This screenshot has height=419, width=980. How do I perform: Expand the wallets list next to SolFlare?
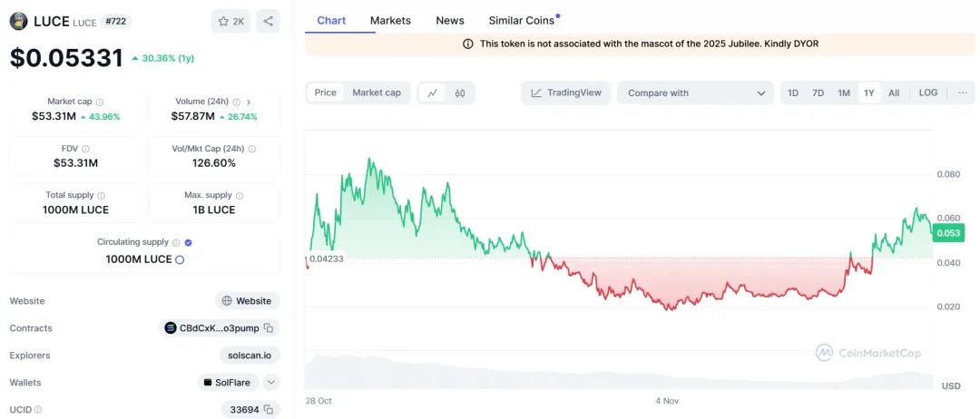tap(271, 383)
